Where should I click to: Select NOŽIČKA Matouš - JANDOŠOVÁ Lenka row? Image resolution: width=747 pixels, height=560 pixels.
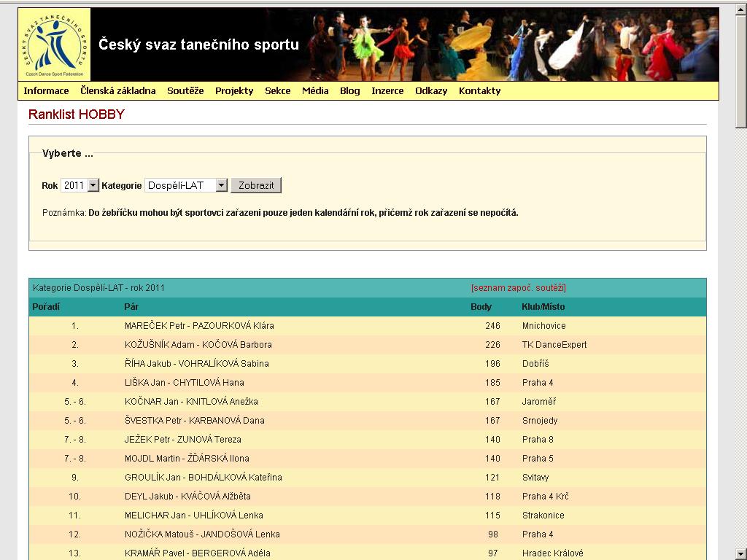point(368,534)
